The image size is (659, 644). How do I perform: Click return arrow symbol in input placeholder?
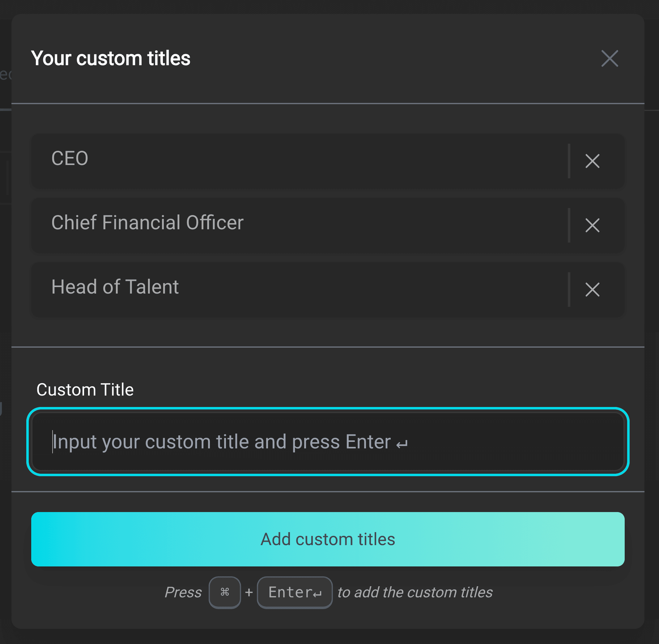(402, 444)
